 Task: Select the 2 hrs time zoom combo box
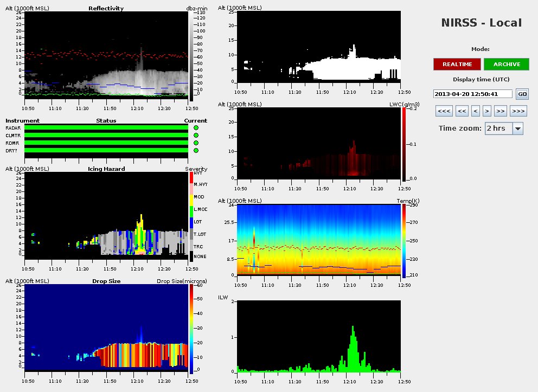(x=498, y=128)
